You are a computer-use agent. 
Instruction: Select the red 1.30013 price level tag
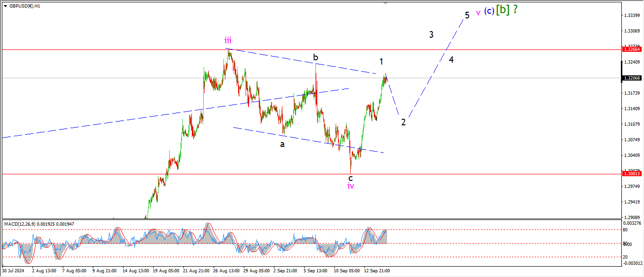tap(631, 174)
